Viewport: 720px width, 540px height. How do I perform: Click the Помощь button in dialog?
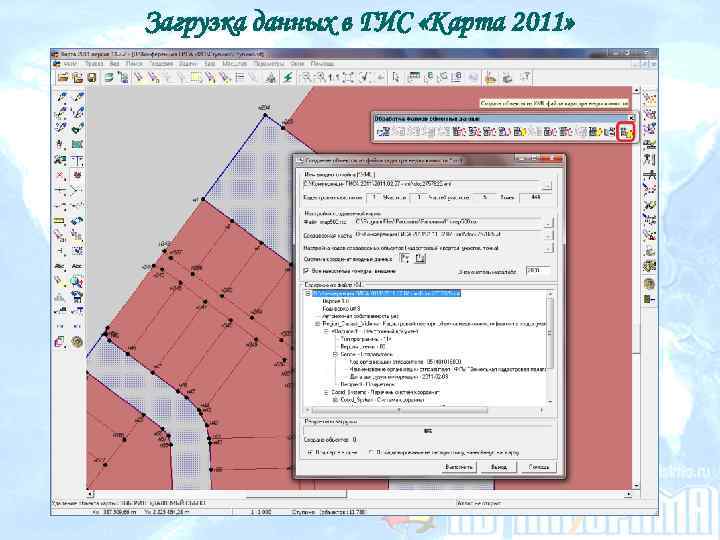click(x=538, y=467)
